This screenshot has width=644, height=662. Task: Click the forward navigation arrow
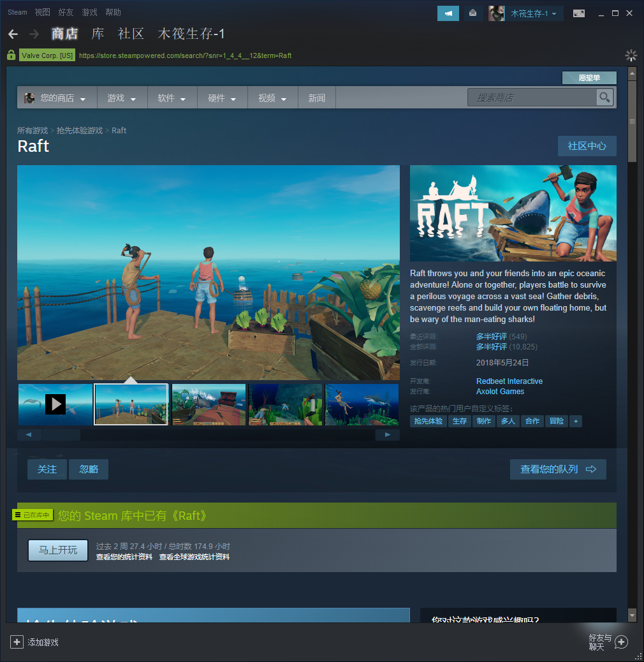coord(34,34)
